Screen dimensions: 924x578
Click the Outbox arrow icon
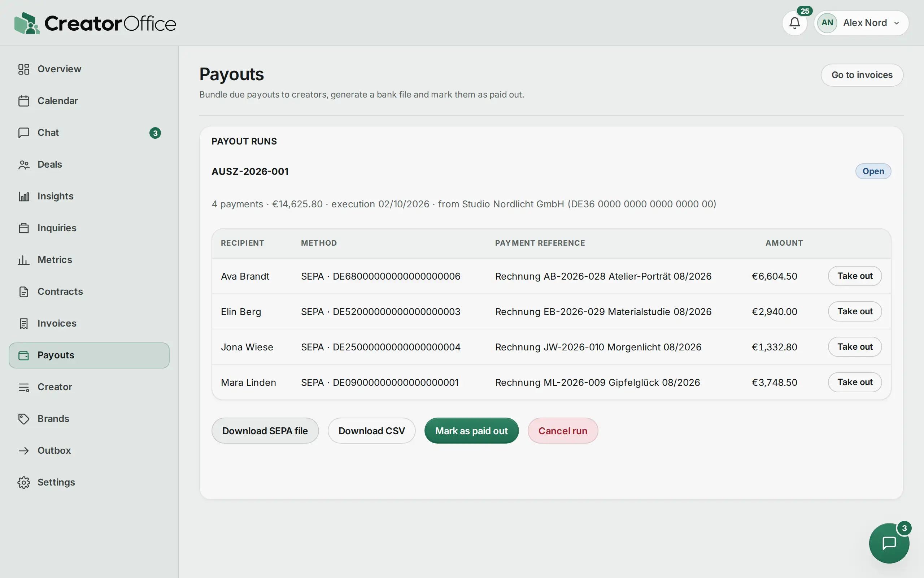[24, 450]
